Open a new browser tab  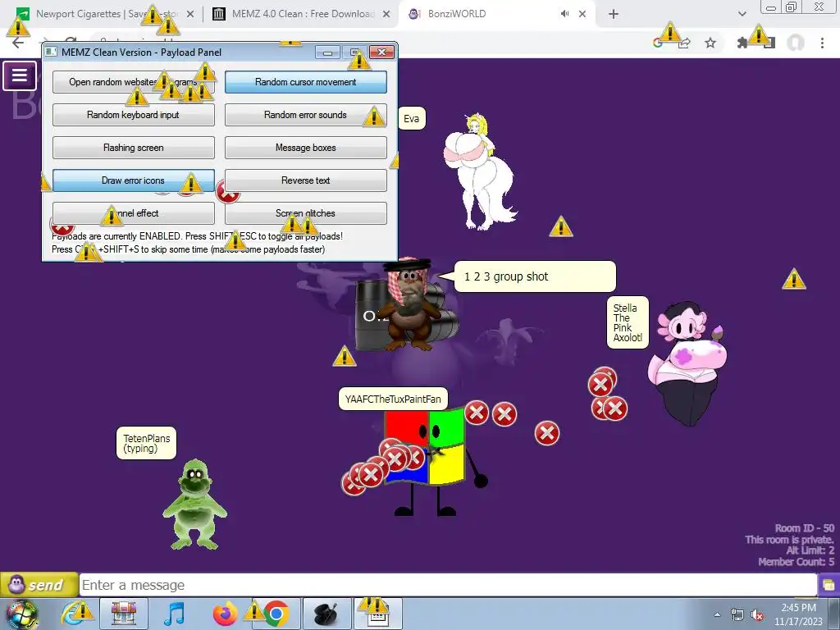pos(614,15)
